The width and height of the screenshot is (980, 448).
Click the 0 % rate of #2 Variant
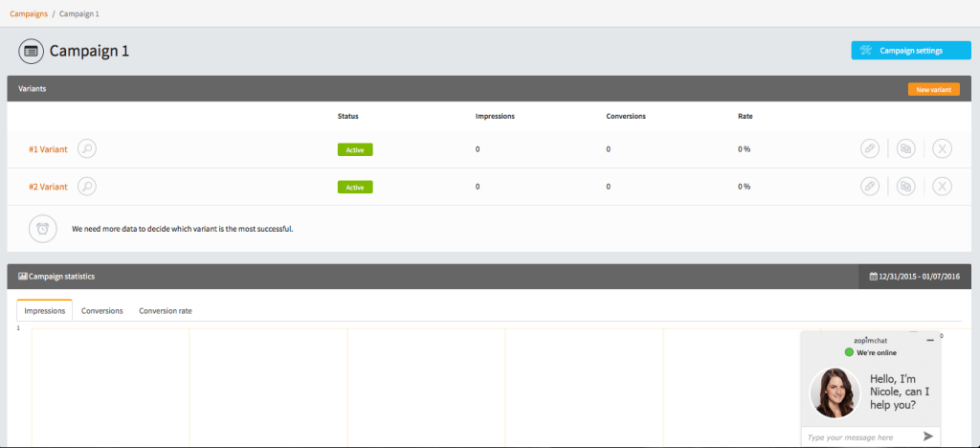[x=744, y=187]
